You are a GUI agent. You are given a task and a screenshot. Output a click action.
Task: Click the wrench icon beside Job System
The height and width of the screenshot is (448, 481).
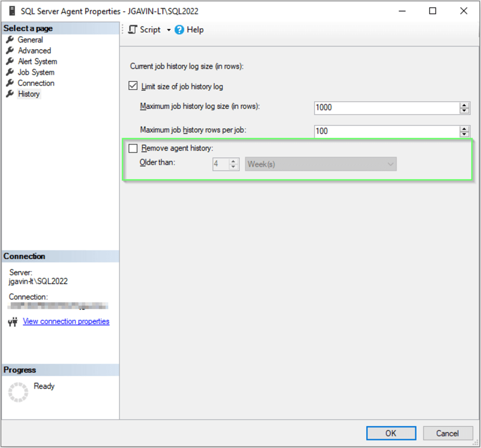[10, 73]
